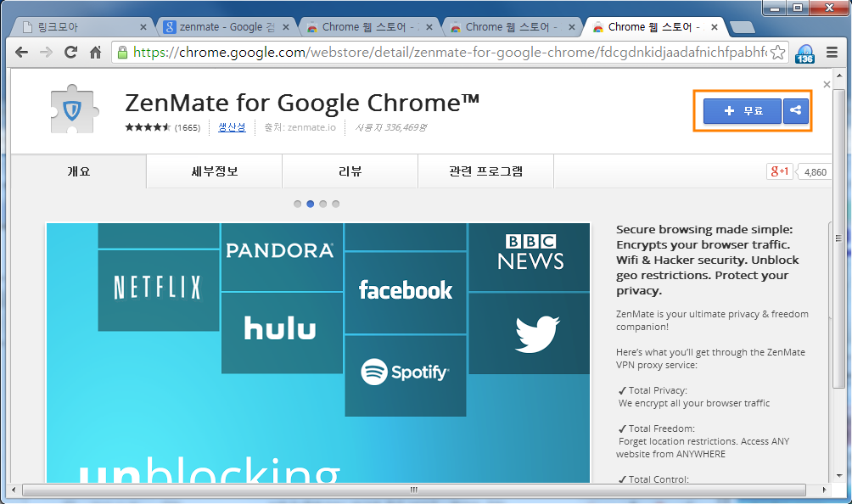
Task: Switch to the 세부정보 tab
Action: (215, 171)
